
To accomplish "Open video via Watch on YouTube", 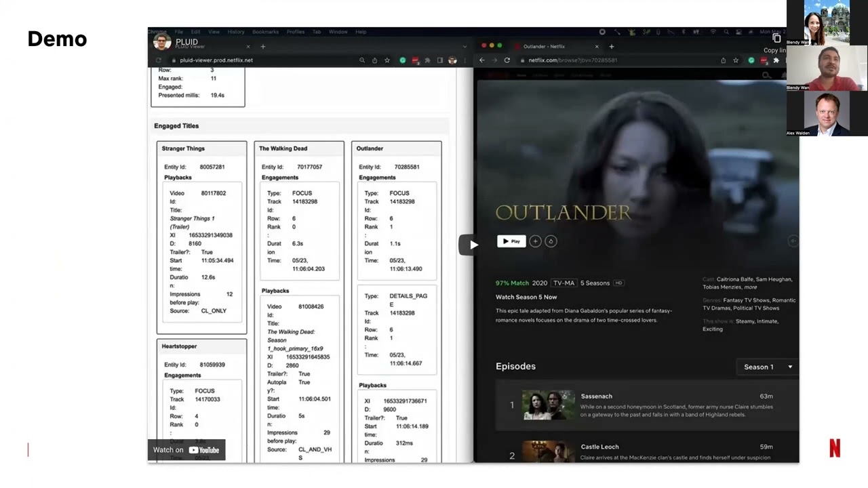I will 186,450.
